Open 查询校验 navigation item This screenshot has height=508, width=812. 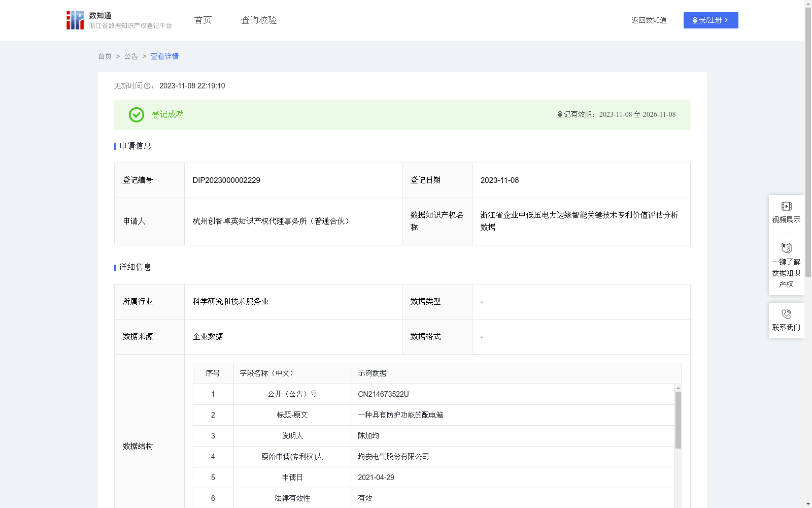(259, 20)
